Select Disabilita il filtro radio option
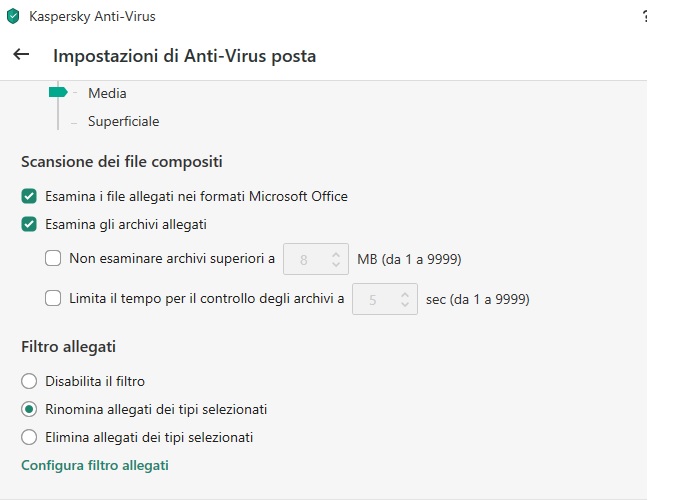The height and width of the screenshot is (500, 674). [x=29, y=381]
